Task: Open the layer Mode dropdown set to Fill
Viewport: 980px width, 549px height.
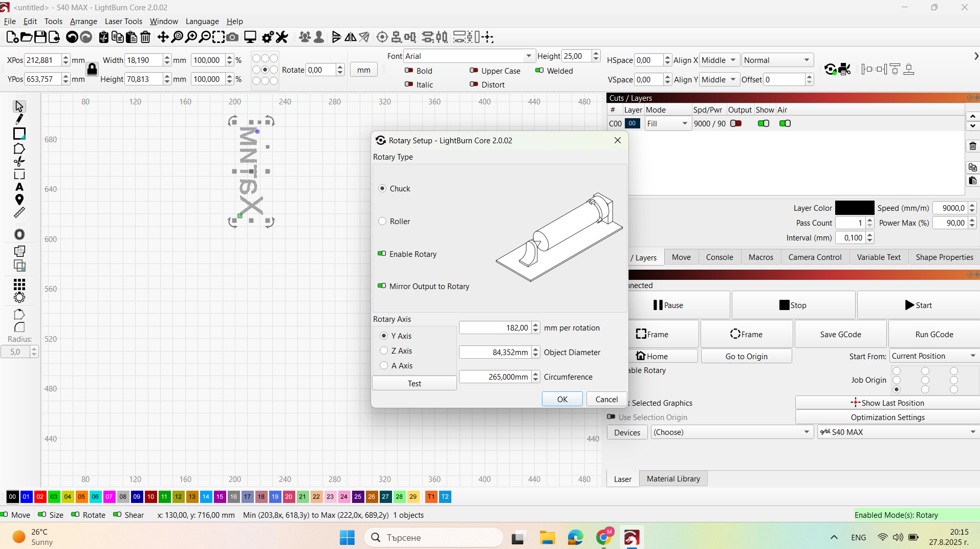Action: (x=667, y=124)
